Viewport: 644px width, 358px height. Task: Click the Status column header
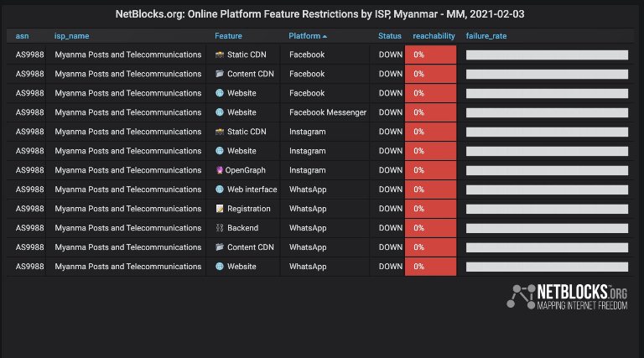390,36
